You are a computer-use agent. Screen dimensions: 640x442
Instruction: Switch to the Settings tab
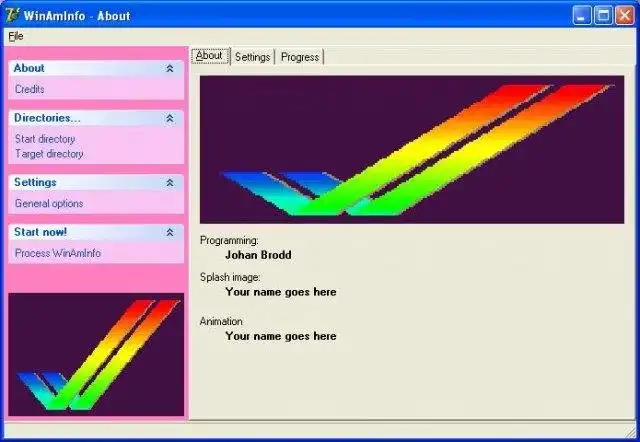(x=253, y=57)
